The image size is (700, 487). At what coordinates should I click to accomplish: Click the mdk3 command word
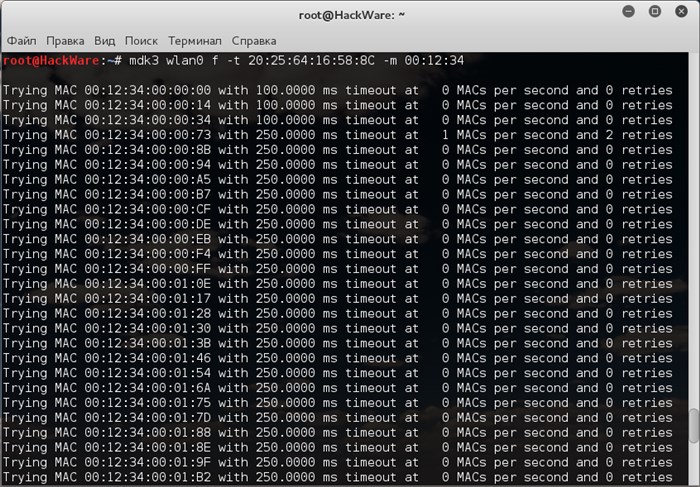[144, 60]
